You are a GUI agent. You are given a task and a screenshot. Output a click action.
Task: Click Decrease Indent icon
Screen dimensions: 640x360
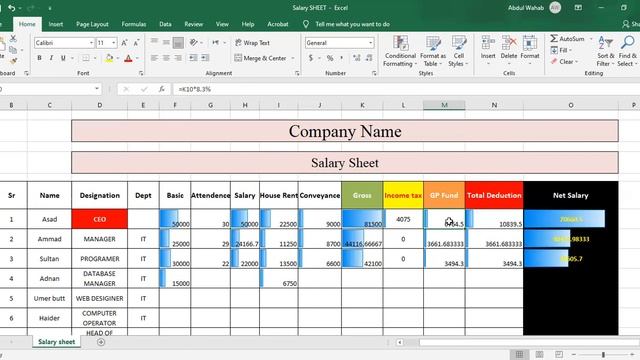pos(193,58)
